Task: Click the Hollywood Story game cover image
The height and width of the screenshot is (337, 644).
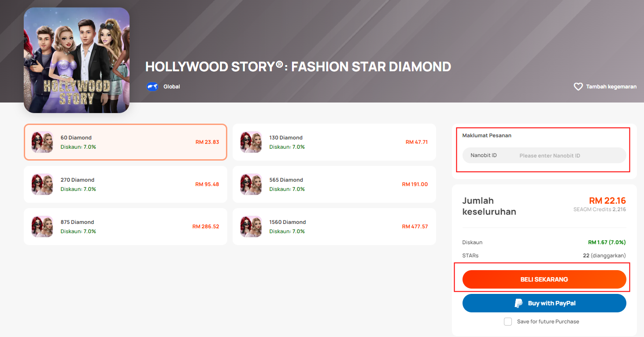Action: click(x=77, y=60)
